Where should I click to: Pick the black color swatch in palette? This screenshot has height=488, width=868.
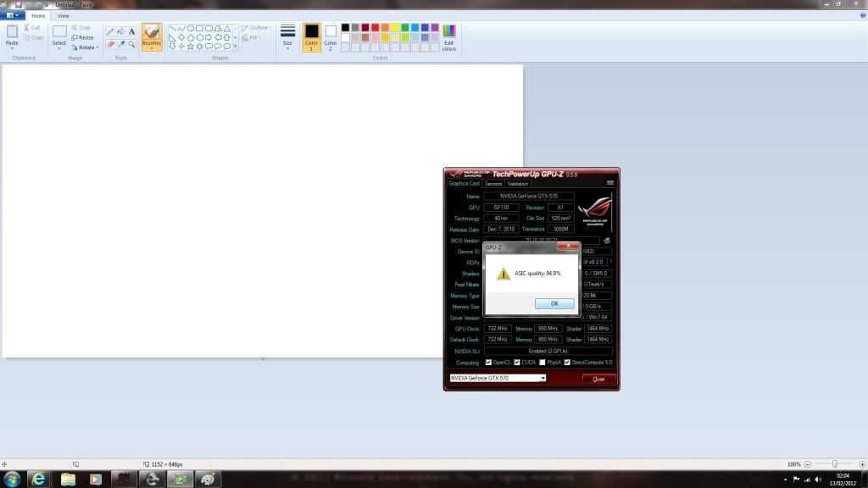pos(345,28)
